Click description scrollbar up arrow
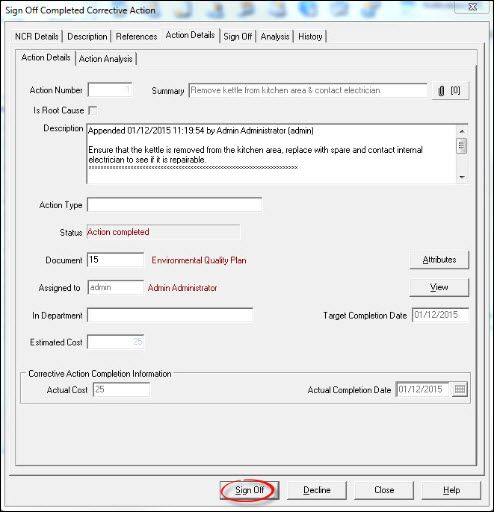This screenshot has height=512, width=494. coord(462,131)
